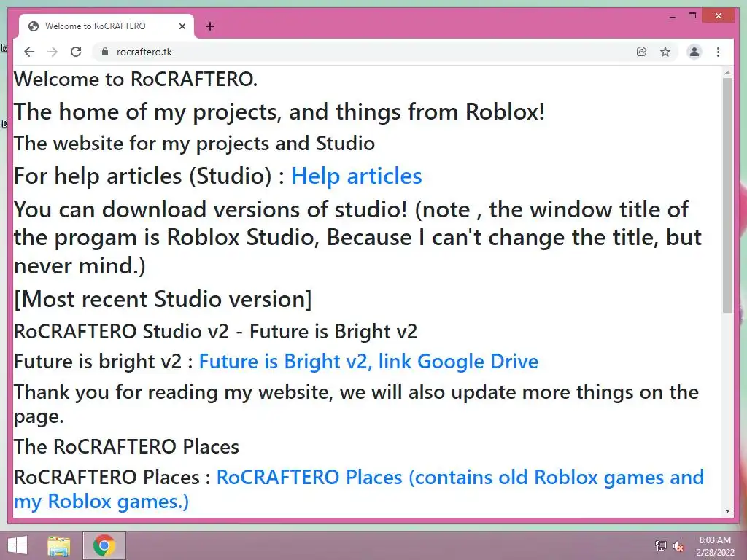Image resolution: width=747 pixels, height=560 pixels.
Task: Click the scrollbar down arrow
Action: [x=727, y=511]
